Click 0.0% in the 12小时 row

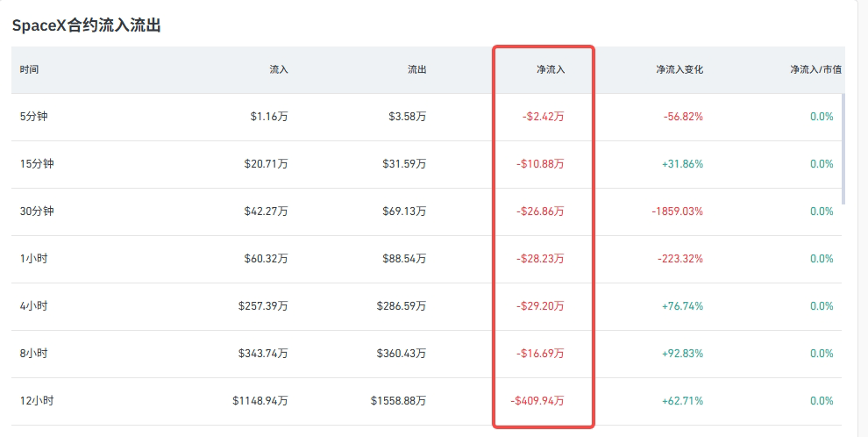point(822,400)
